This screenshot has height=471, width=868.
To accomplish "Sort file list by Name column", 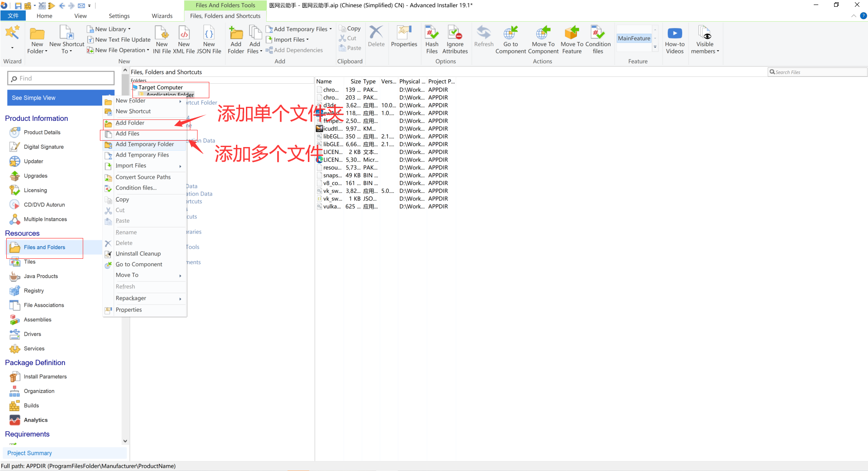I will click(x=324, y=81).
